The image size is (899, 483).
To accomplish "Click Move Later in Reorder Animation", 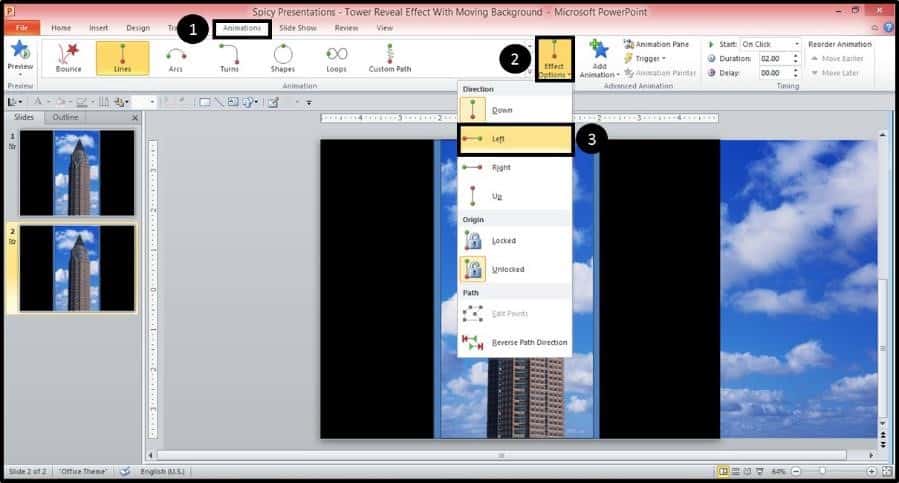I will click(x=835, y=73).
